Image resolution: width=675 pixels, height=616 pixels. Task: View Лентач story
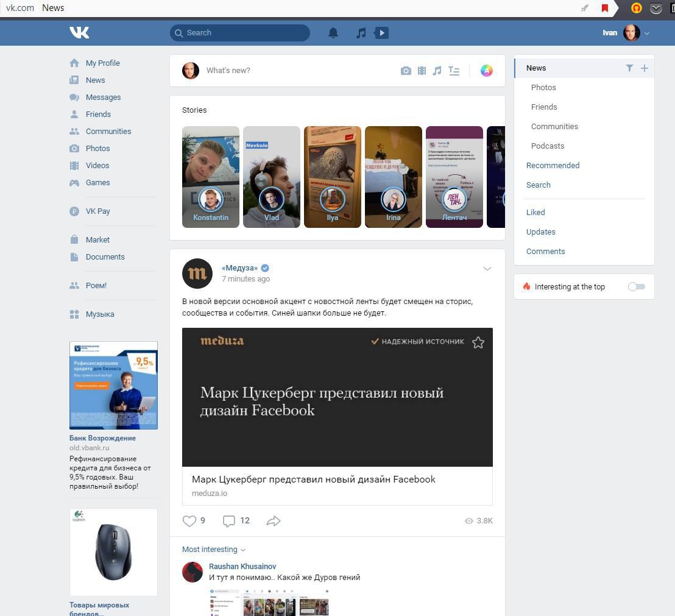(454, 177)
